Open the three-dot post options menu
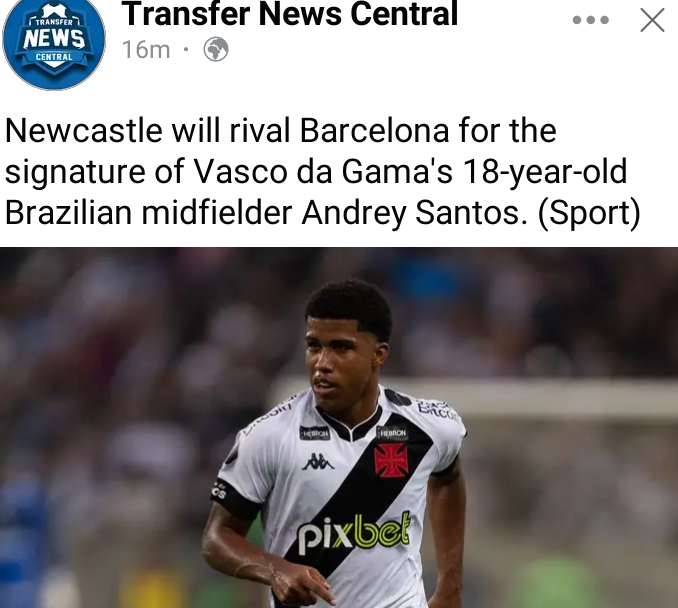This screenshot has width=678, height=608. pos(590,19)
